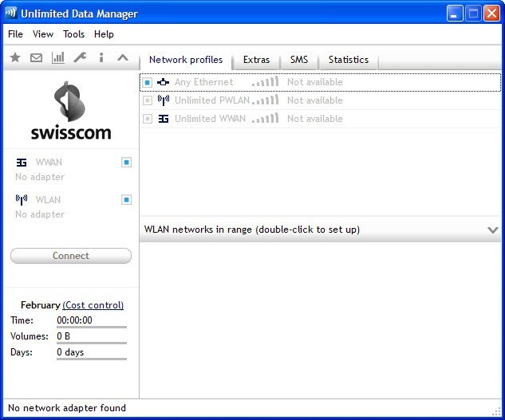Screen dimensions: 505x420
Task: Click the Connect button
Action: coord(71,256)
